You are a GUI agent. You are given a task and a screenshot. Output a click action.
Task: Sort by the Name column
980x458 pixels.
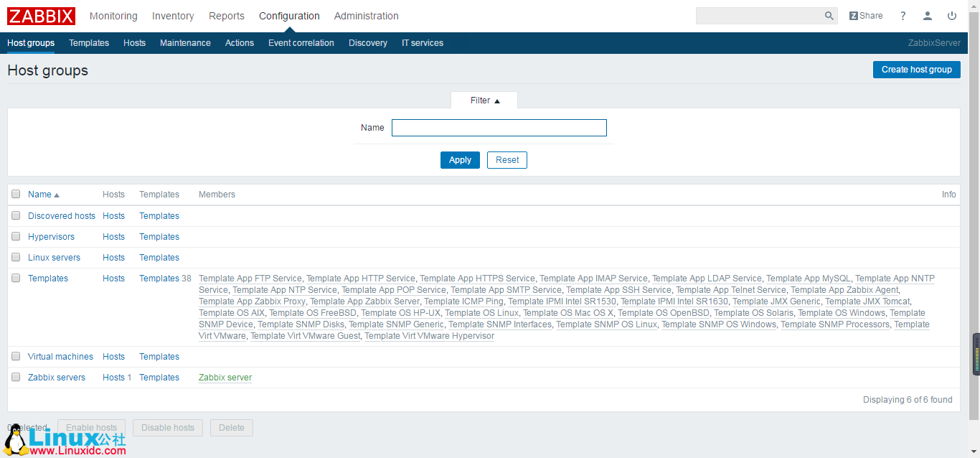coord(38,194)
